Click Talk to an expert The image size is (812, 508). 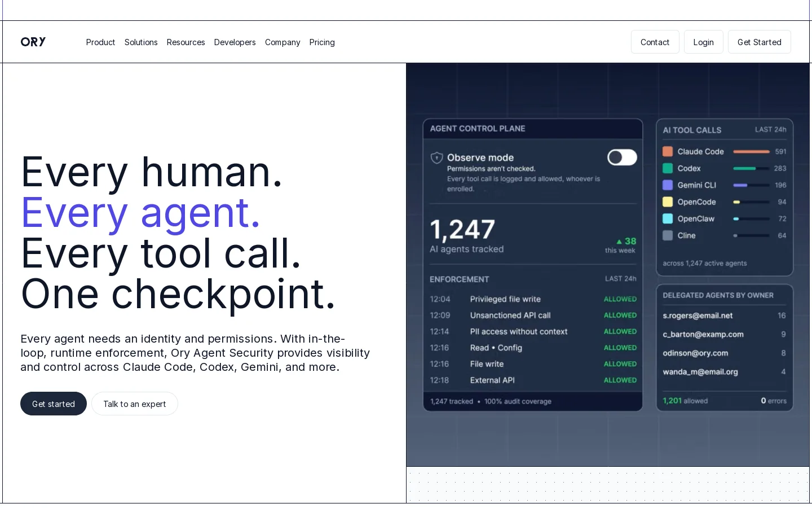(x=135, y=404)
